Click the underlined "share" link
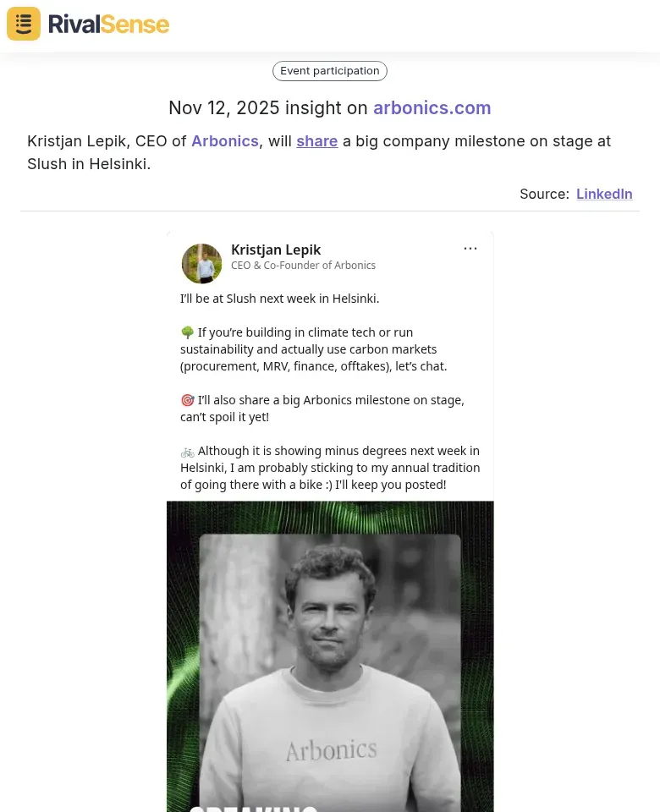The image size is (660, 812). (317, 141)
